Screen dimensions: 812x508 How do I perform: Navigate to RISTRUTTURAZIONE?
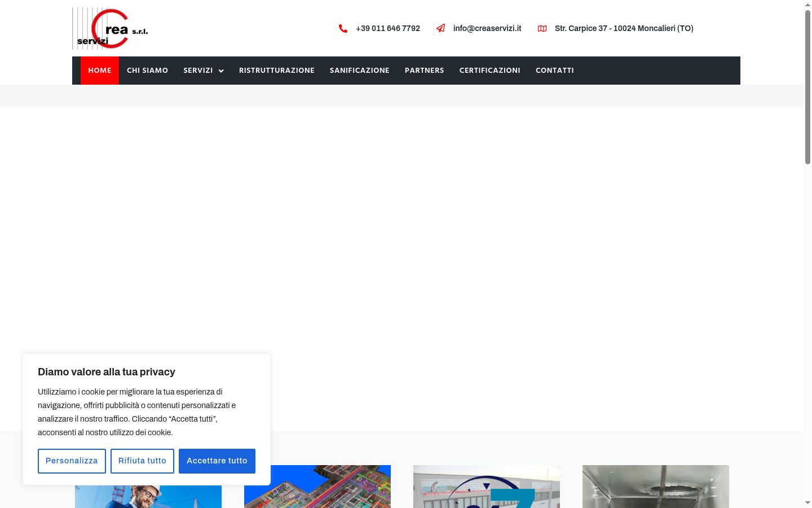tap(277, 71)
